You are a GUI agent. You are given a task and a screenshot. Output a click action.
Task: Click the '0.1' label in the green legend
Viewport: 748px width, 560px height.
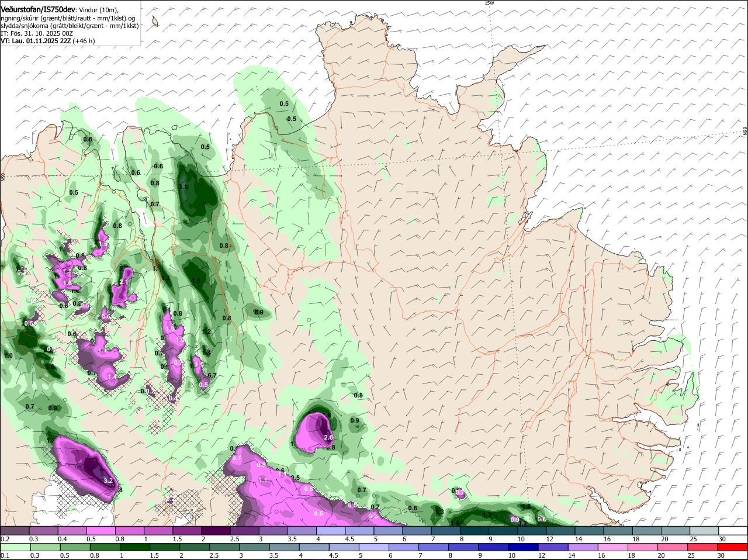click(x=5, y=555)
